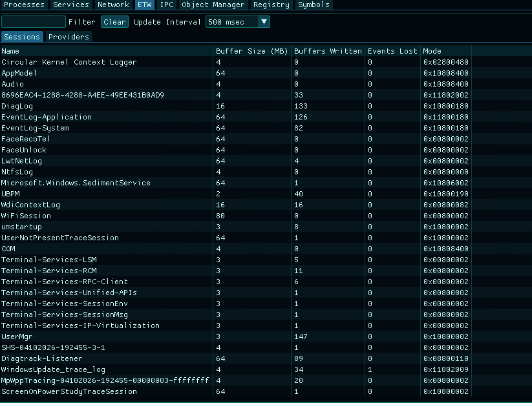532x403 pixels.
Task: Click the Filter text input field
Action: click(x=34, y=22)
